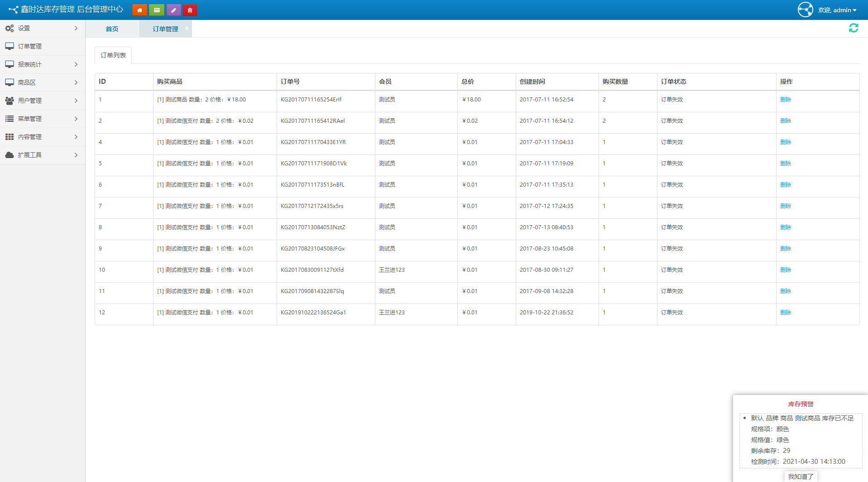The image size is (868, 482).
Task: Delete order KG201910222136524Ga1
Action: pyautogui.click(x=785, y=313)
